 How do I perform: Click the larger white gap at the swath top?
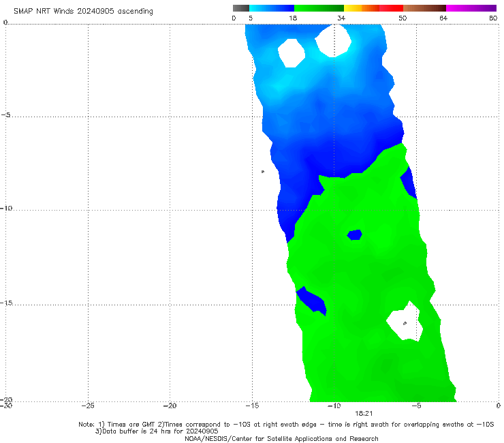tap(333, 41)
